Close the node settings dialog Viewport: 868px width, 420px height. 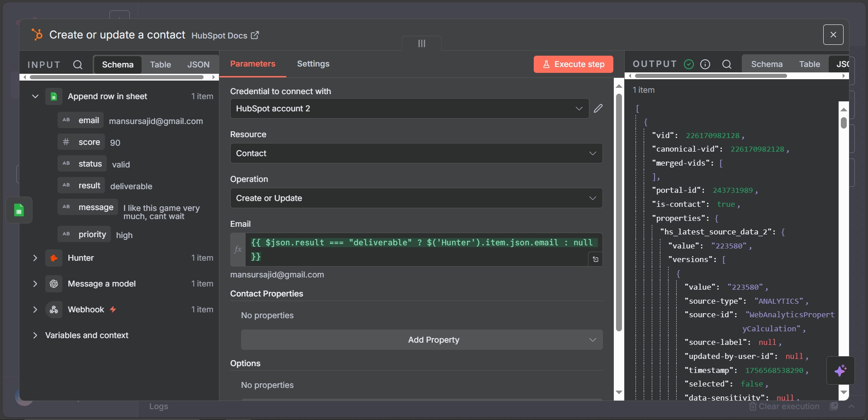click(833, 34)
